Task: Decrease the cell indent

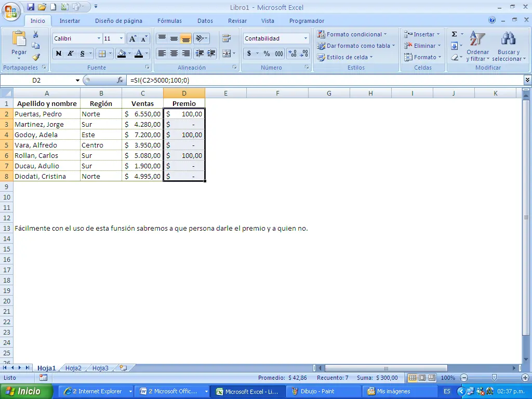Action: 199,54
